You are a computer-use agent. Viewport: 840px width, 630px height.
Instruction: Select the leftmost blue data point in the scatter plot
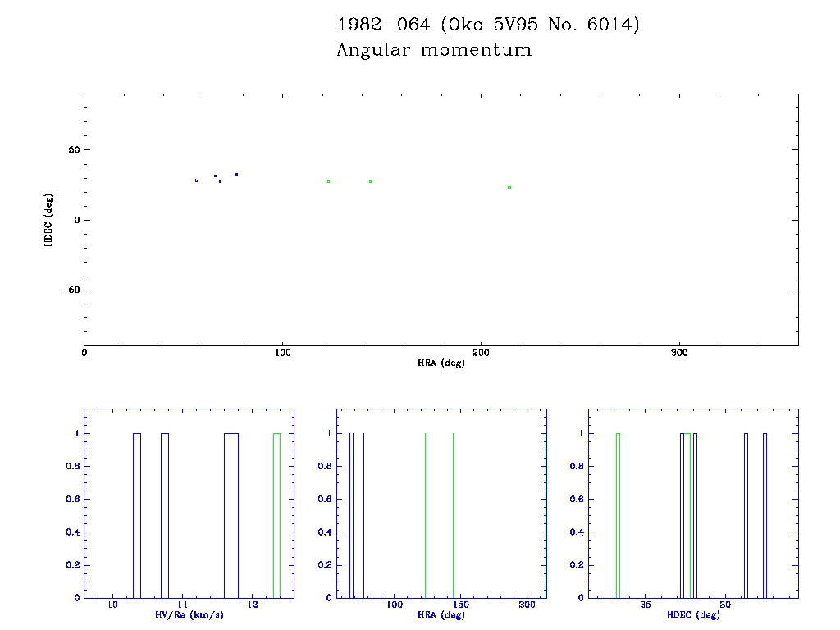(x=197, y=180)
